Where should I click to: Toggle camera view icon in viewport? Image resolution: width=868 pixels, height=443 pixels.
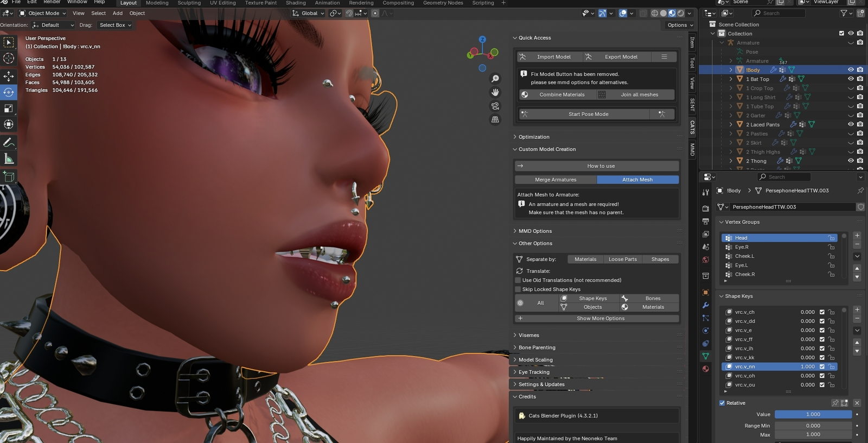(x=495, y=106)
